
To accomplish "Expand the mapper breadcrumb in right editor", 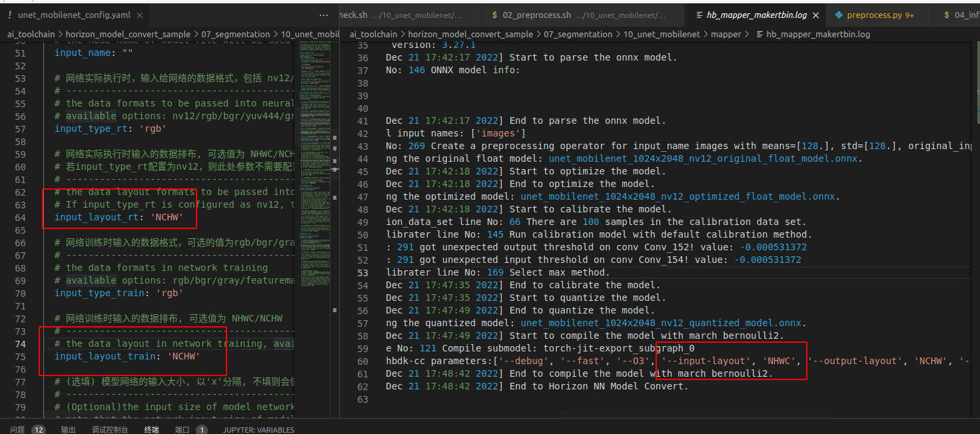I will click(726, 34).
